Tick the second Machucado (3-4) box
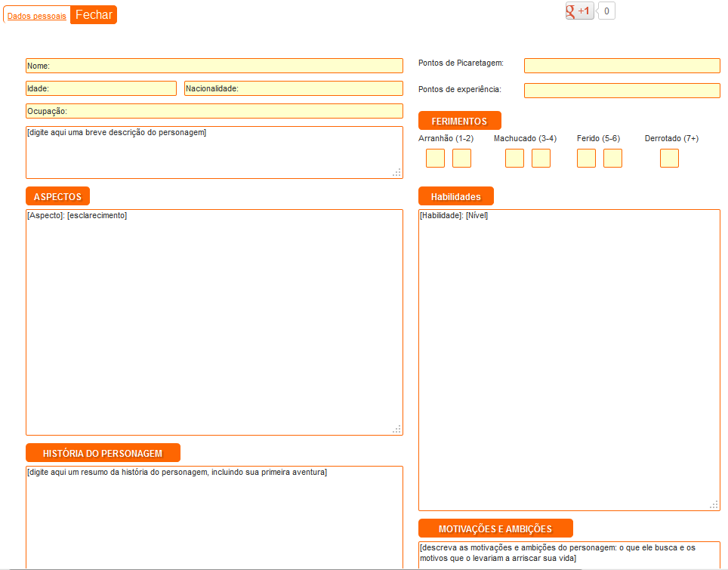Viewport: 728px width, 570px height. tap(541, 159)
